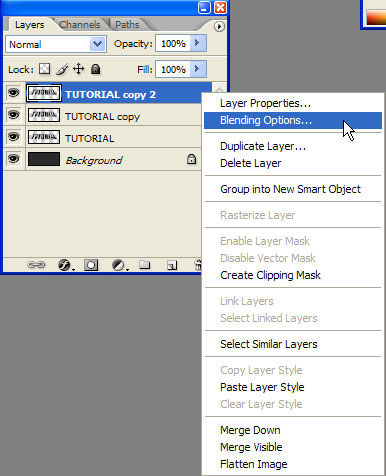
Task: Click the create new group folder icon
Action: coord(145,265)
